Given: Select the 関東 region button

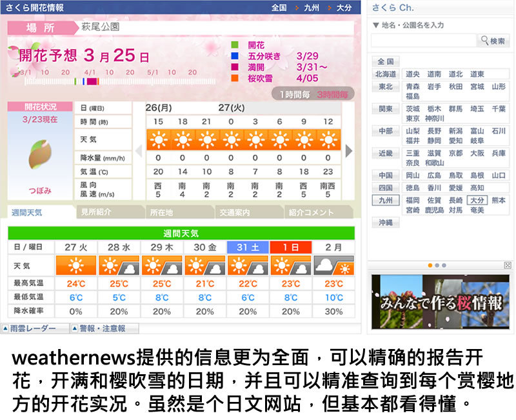Looking at the screenshot, I should click(x=386, y=108).
